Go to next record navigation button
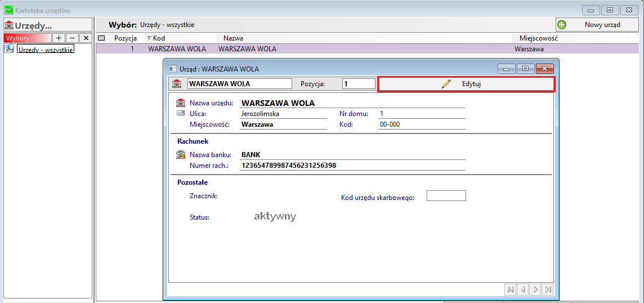Viewport: 644px width, 303px height. click(535, 289)
